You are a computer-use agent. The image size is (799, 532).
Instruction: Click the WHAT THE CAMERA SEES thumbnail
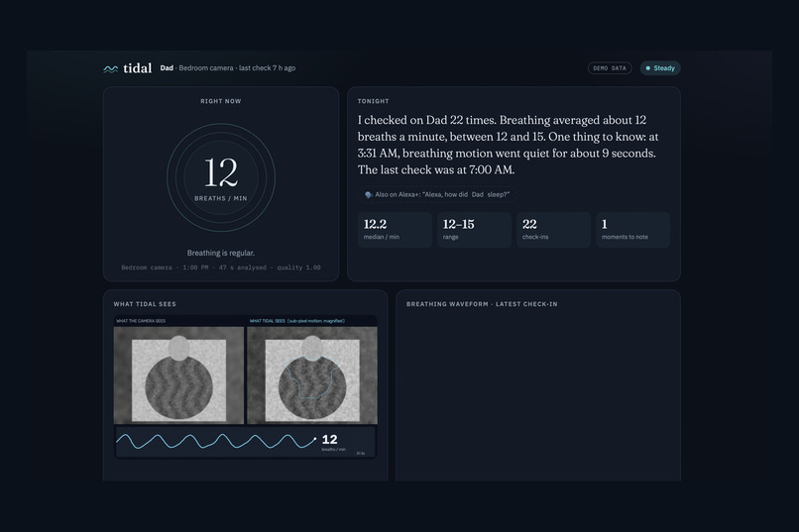point(178,375)
